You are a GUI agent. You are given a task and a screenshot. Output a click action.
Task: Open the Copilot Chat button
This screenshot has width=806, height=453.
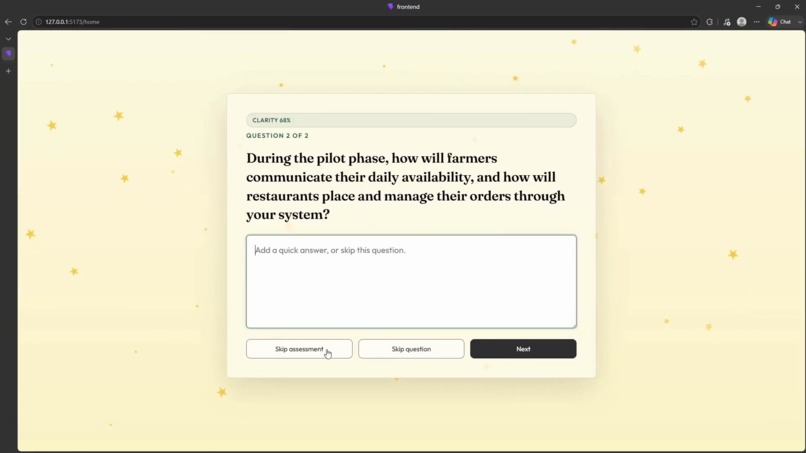(779, 22)
